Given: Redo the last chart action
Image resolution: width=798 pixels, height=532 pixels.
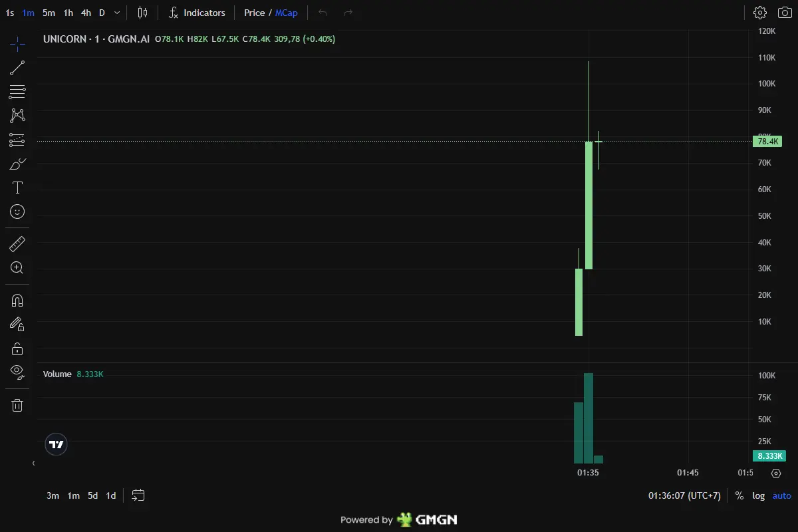Looking at the screenshot, I should [x=348, y=13].
